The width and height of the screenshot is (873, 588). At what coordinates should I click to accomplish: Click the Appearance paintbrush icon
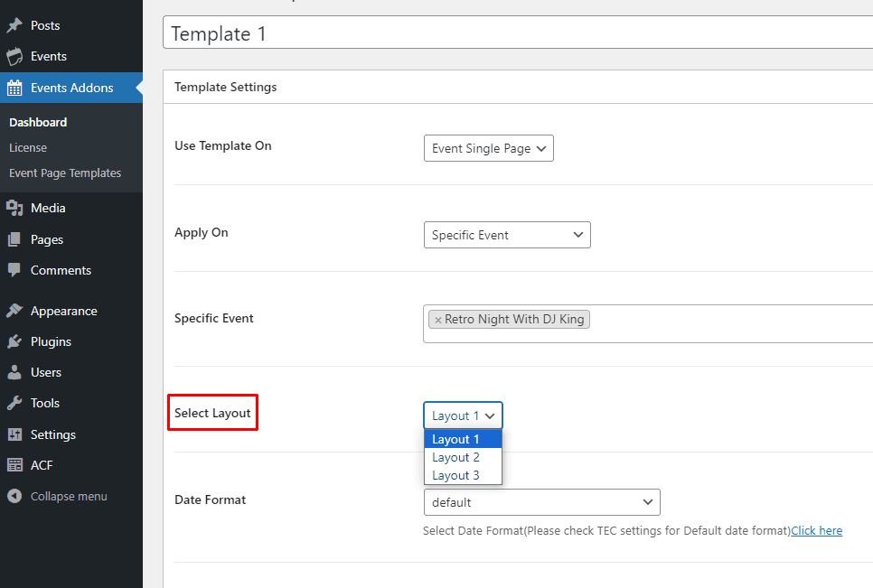14,311
